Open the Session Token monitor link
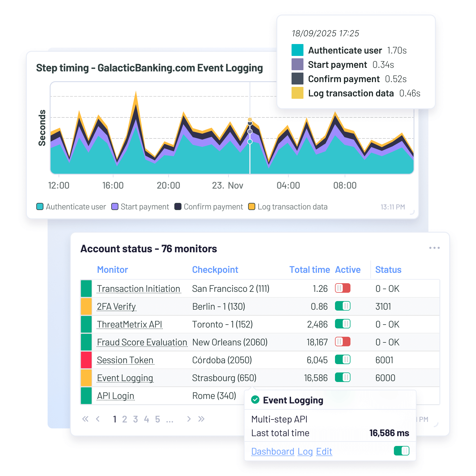This screenshot has height=476, width=476. point(125,360)
